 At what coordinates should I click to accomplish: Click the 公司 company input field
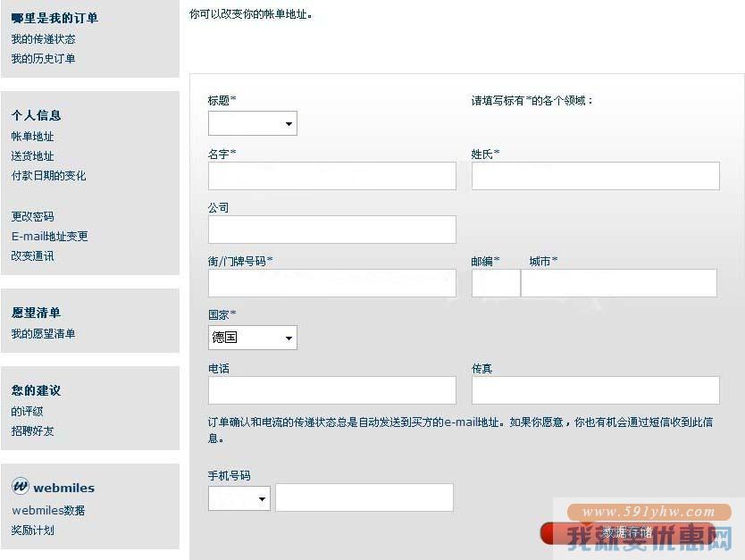[x=332, y=230]
